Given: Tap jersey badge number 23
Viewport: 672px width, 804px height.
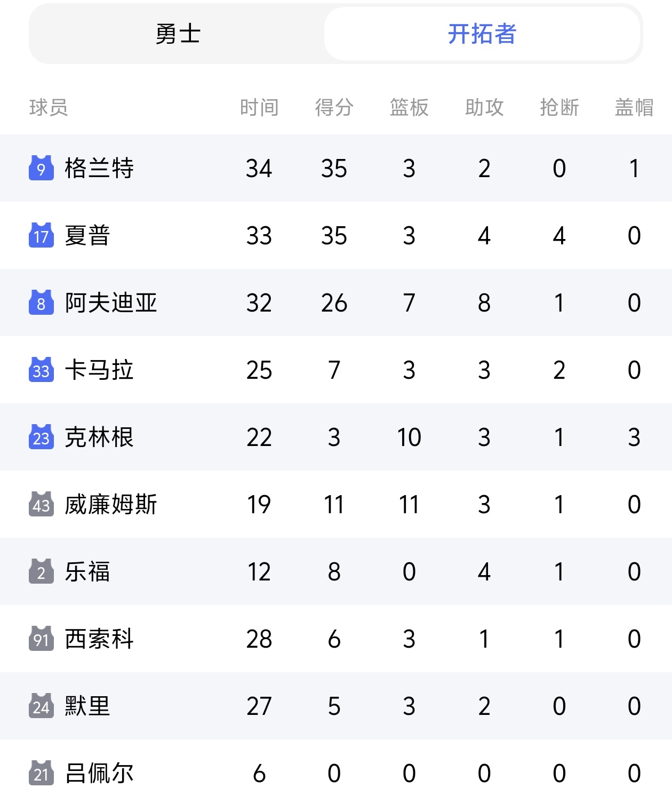Looking at the screenshot, I should [x=41, y=437].
